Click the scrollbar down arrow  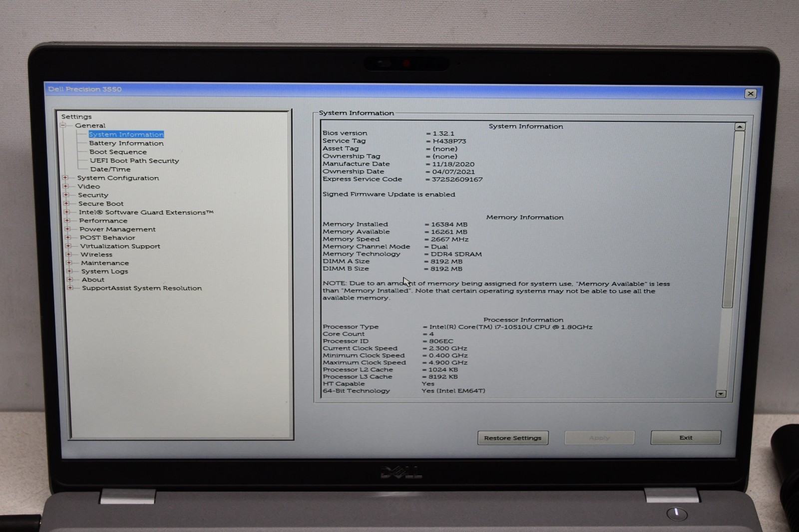(x=721, y=394)
